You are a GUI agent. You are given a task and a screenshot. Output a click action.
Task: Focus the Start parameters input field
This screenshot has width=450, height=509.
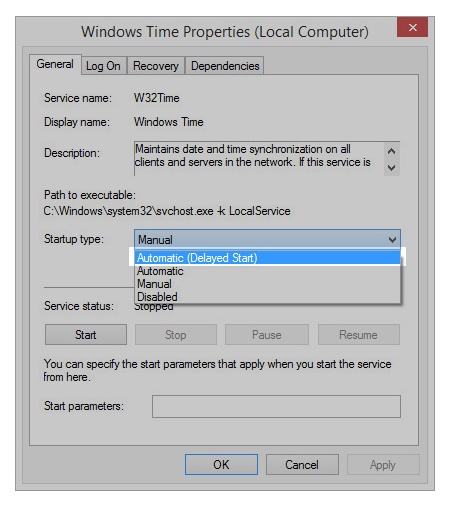pos(276,406)
